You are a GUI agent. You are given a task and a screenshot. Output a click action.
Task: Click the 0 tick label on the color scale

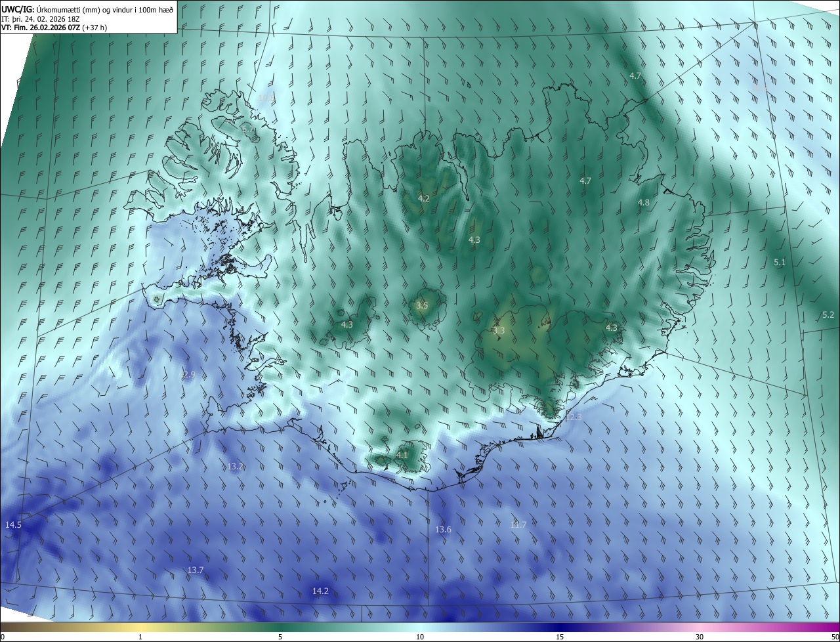point(3,637)
